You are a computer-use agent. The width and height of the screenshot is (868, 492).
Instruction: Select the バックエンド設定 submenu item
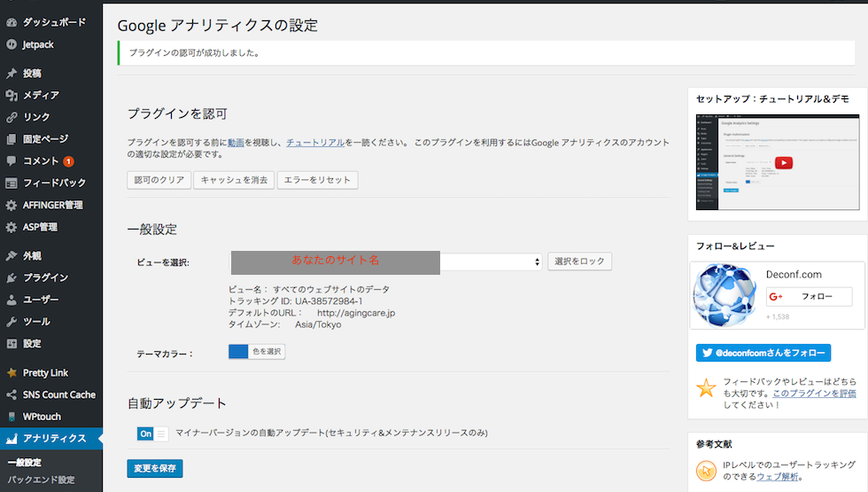tap(41, 480)
